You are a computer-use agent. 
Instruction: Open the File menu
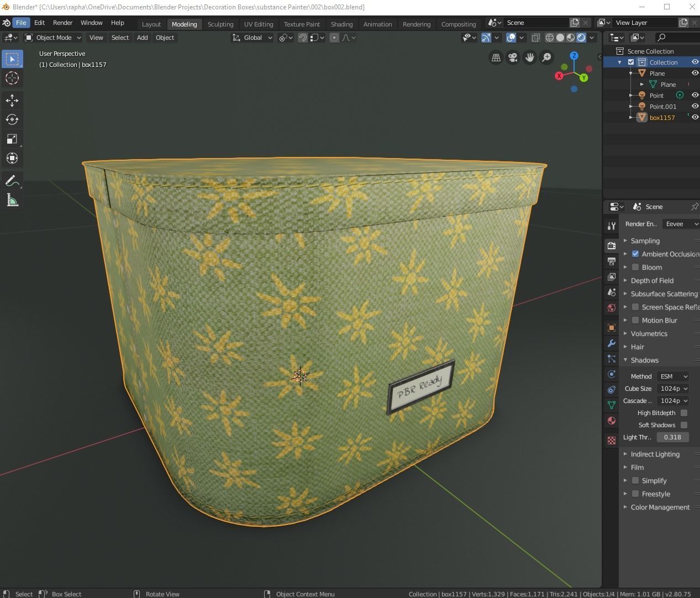(x=21, y=23)
